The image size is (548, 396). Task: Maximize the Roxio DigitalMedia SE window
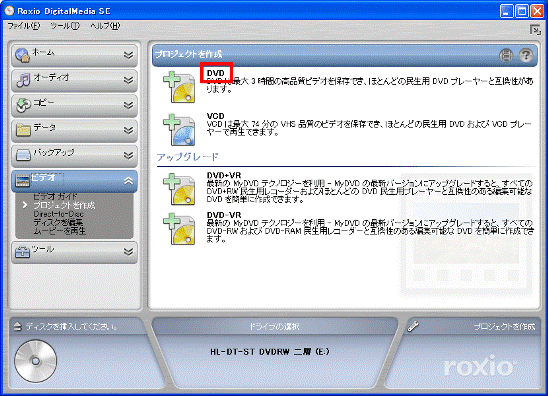coord(522,11)
